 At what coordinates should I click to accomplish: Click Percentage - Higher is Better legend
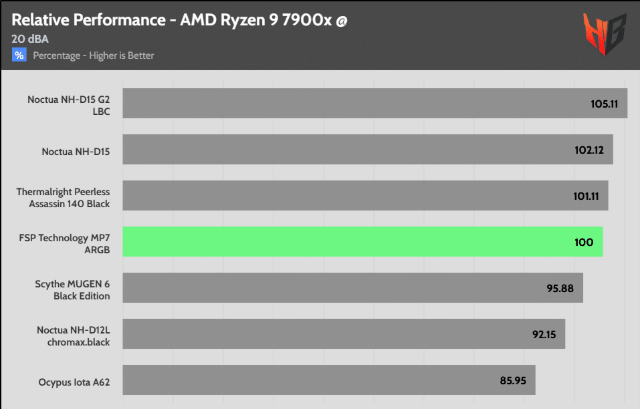tap(93, 56)
